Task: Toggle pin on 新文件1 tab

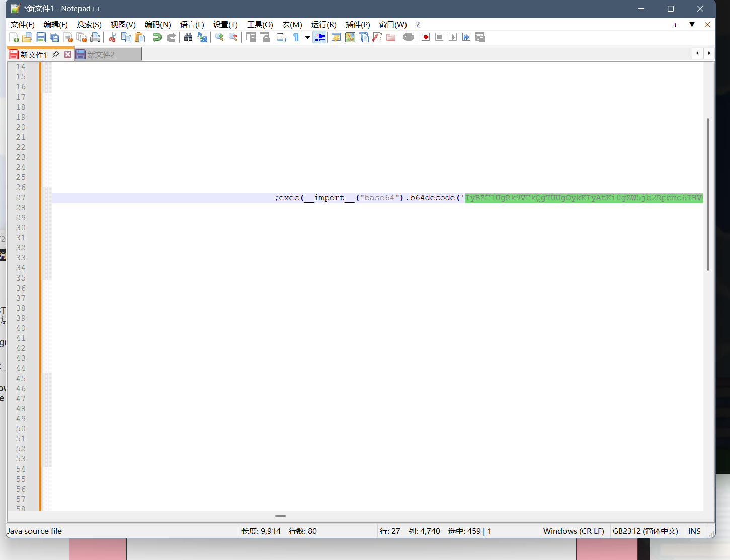Action: click(x=56, y=54)
